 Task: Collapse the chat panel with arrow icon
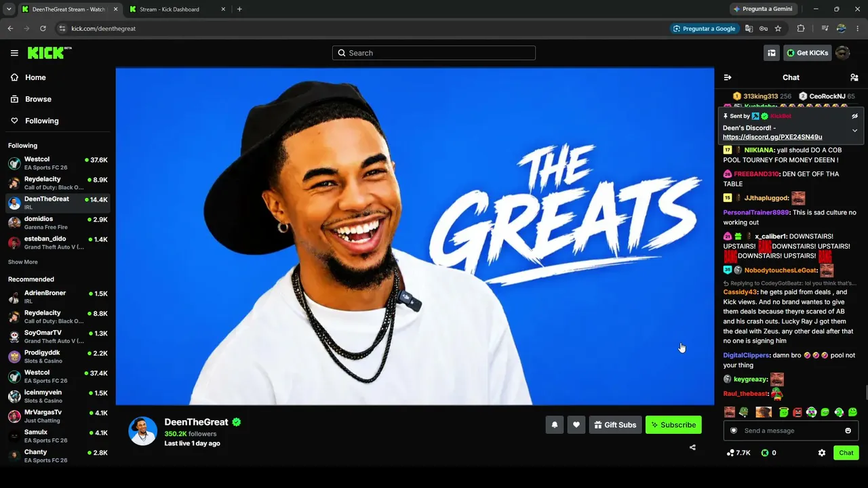pos(728,77)
